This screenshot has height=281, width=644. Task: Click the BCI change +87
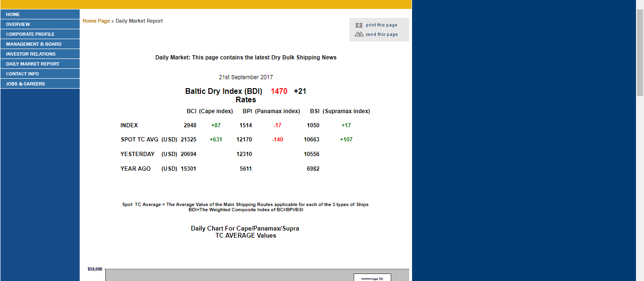coord(216,125)
